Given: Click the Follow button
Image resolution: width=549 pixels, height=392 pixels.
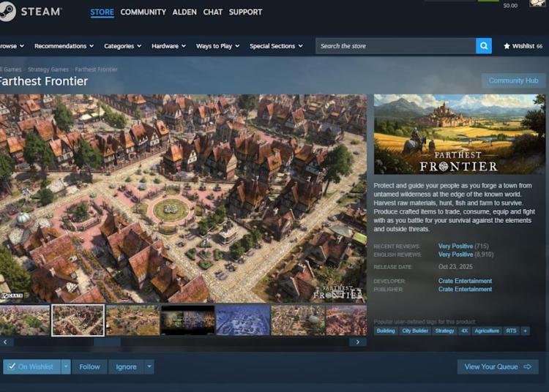Looking at the screenshot, I should tap(89, 366).
